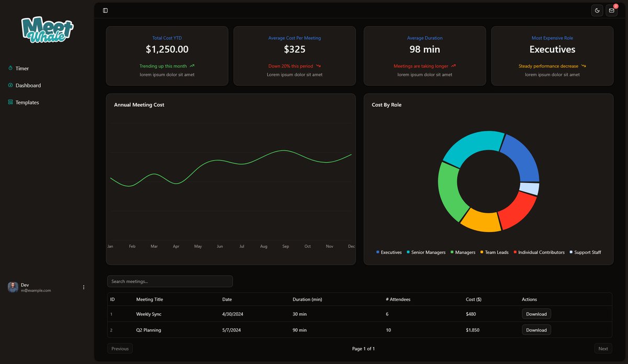Click the Meeting Title column header
628x364 pixels.
[150, 300]
